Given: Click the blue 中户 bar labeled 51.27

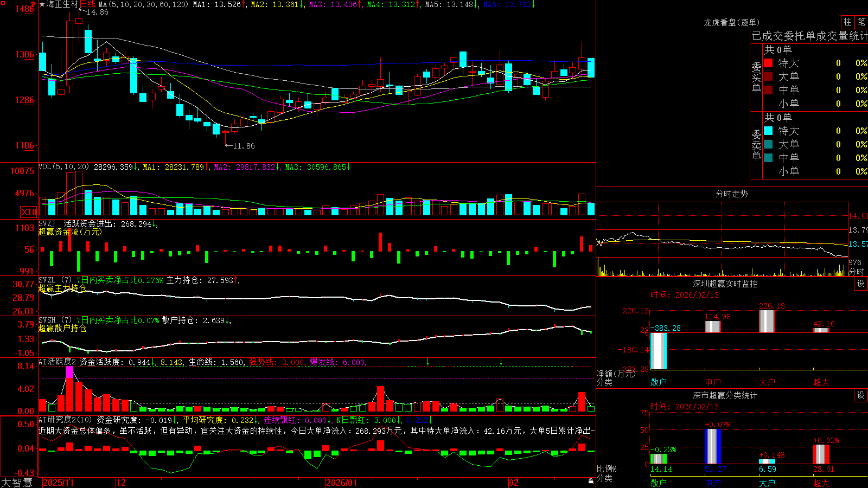Looking at the screenshot, I should click(x=713, y=446).
